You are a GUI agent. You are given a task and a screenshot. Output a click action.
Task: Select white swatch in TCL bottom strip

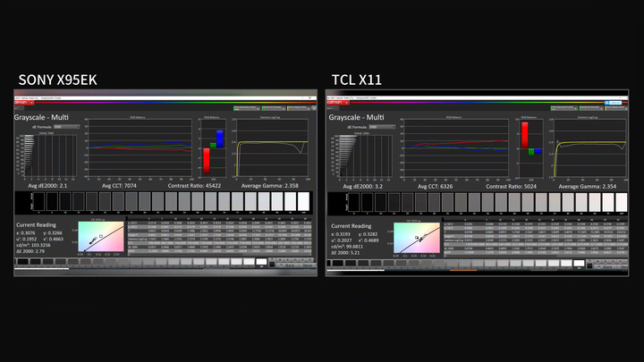[579, 263]
